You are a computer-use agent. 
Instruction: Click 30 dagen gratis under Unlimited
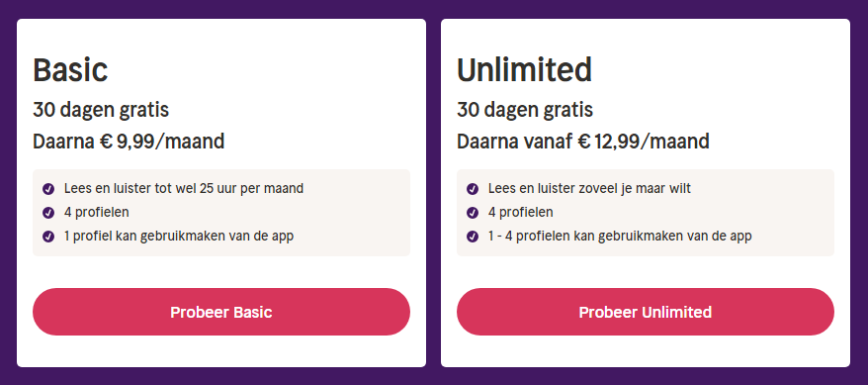pos(525,110)
